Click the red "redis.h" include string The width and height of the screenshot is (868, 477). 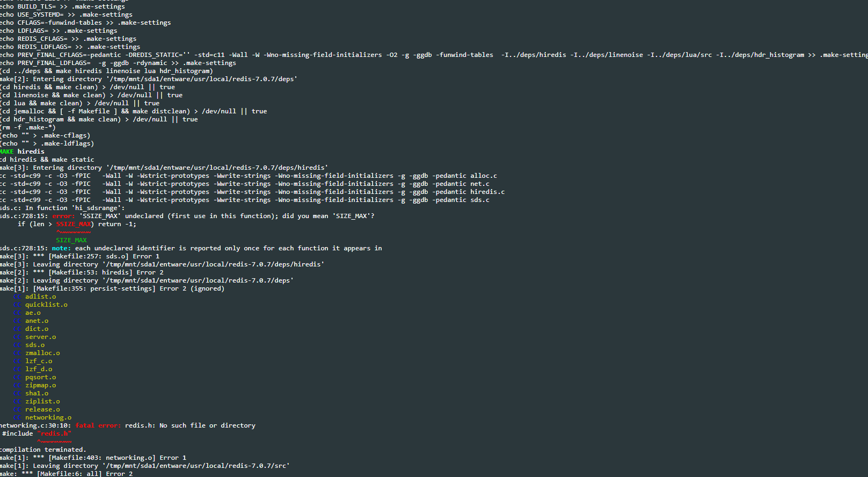[54, 433]
